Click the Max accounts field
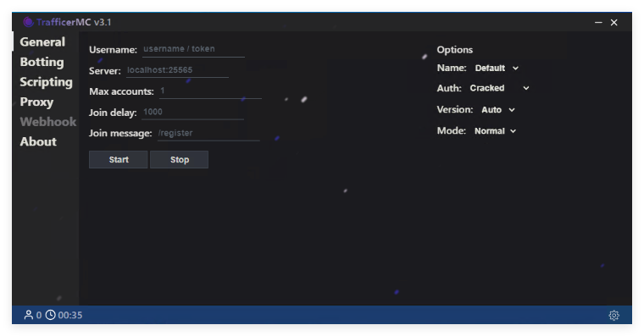Viewport: 644px width, 336px height. coord(210,91)
